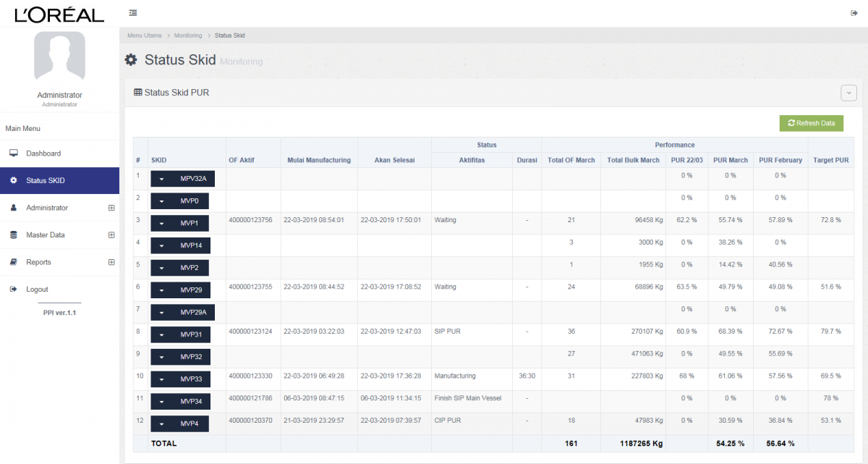
Task: Click the administrator avatar picture
Action: pos(59,56)
